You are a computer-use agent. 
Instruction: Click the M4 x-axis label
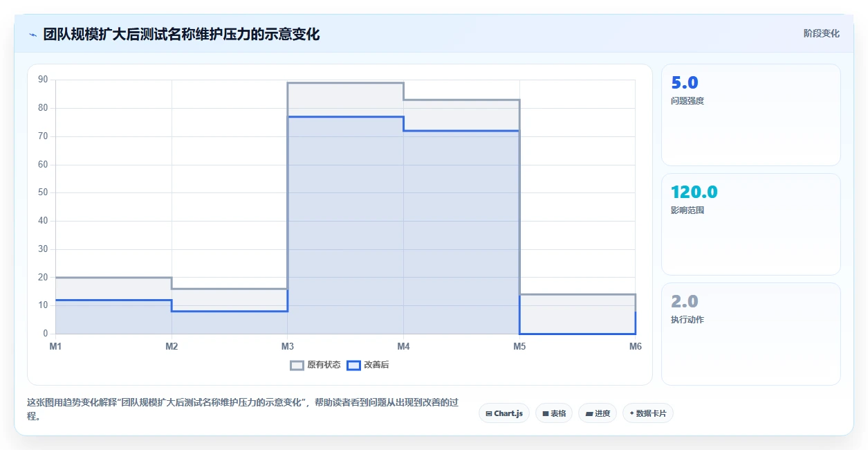(403, 347)
